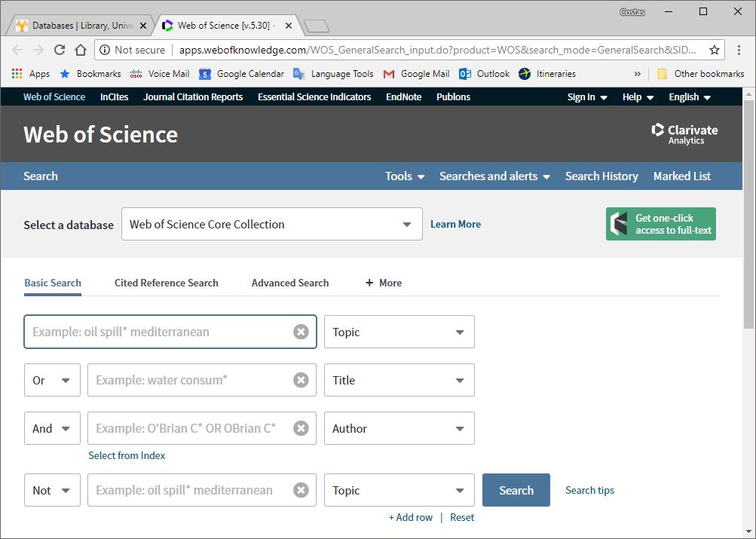
Task: Open the Apps grid bookmark
Action: point(30,74)
